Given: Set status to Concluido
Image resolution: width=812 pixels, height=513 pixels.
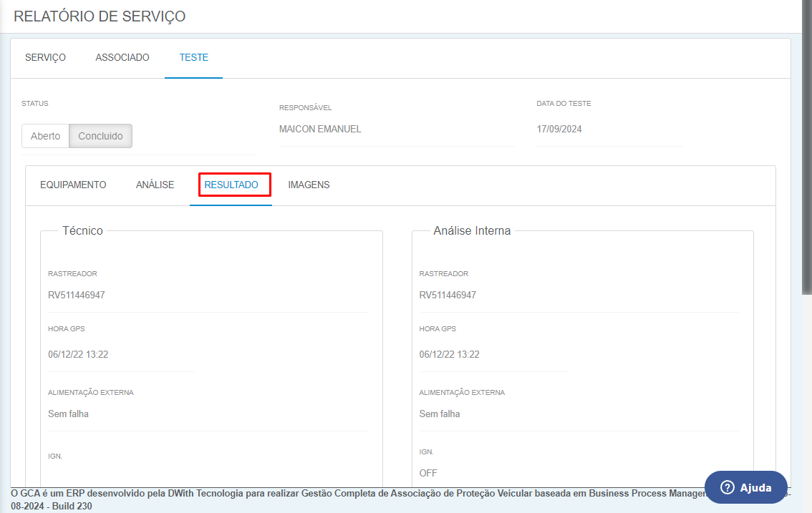Looking at the screenshot, I should [100, 136].
